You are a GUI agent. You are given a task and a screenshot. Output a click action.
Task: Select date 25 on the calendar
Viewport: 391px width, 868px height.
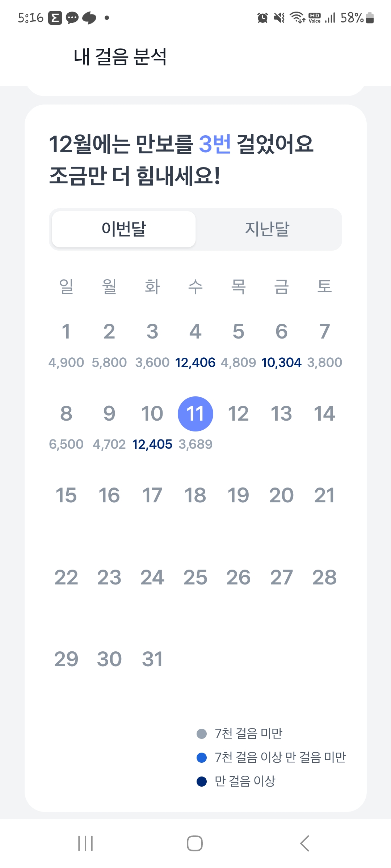195,578
